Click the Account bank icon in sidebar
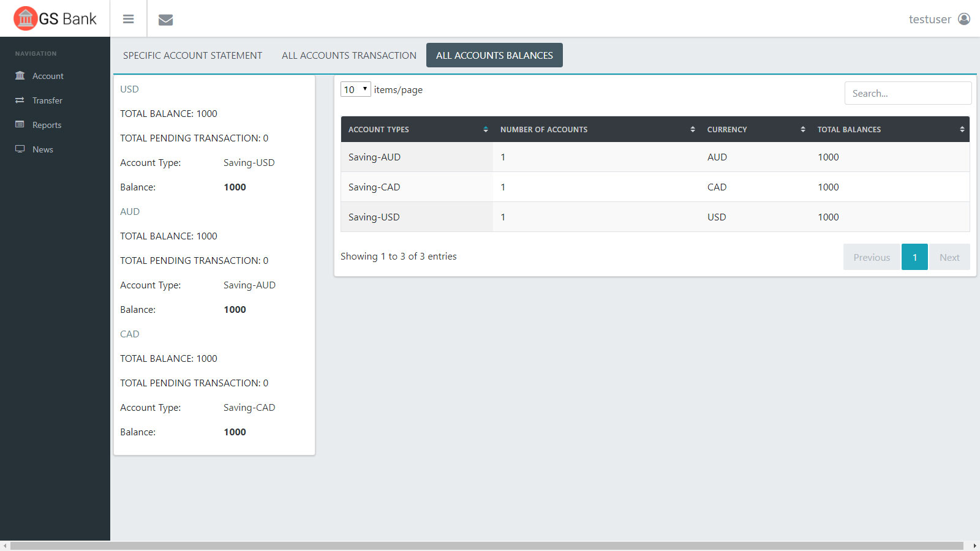 (x=20, y=76)
